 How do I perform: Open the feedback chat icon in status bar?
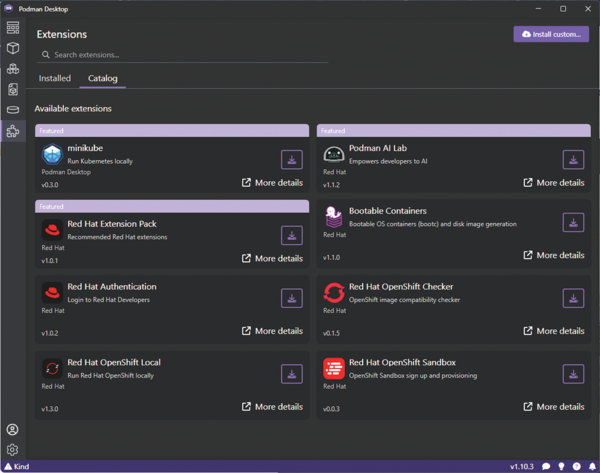[x=546, y=466]
